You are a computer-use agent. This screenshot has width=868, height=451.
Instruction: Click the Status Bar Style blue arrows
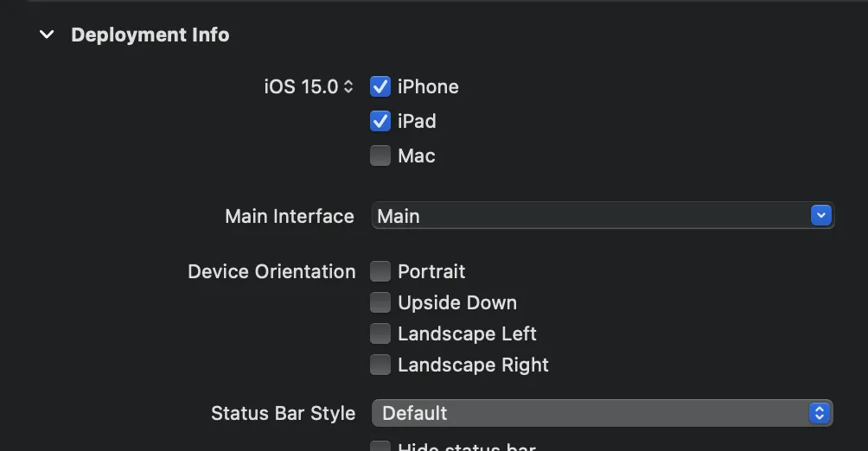819,413
